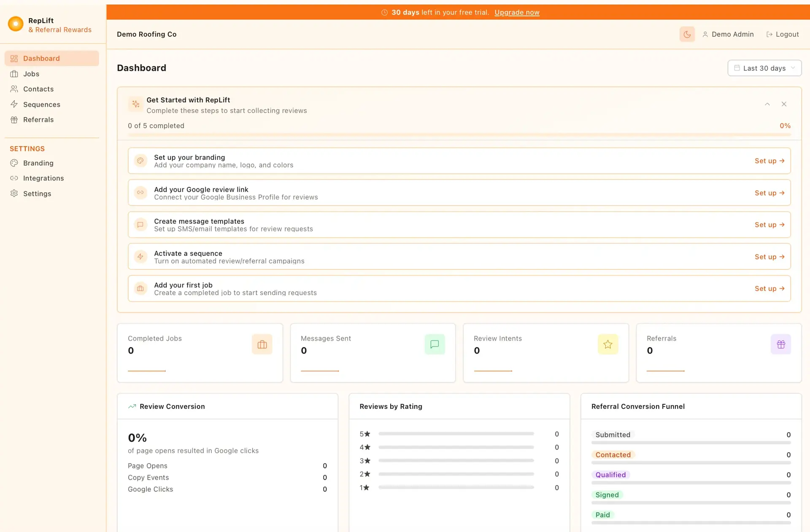This screenshot has height=532, width=810.
Task: Click the Referrals gift icon in sidebar
Action: click(14, 120)
